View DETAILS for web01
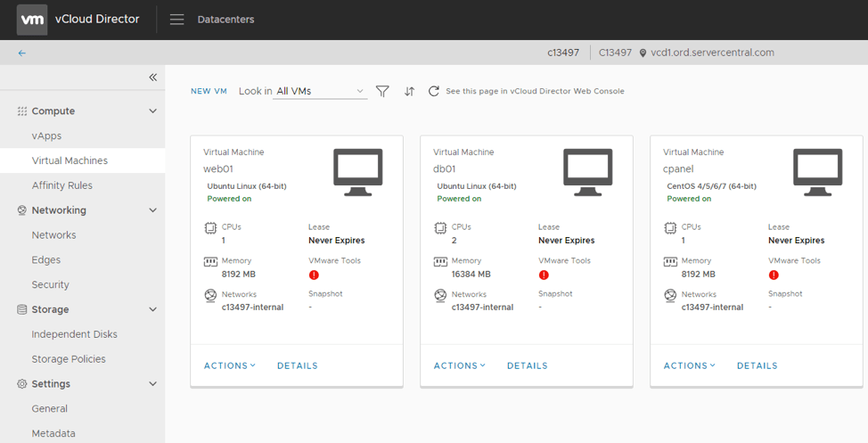This screenshot has width=868, height=443. pos(298,365)
